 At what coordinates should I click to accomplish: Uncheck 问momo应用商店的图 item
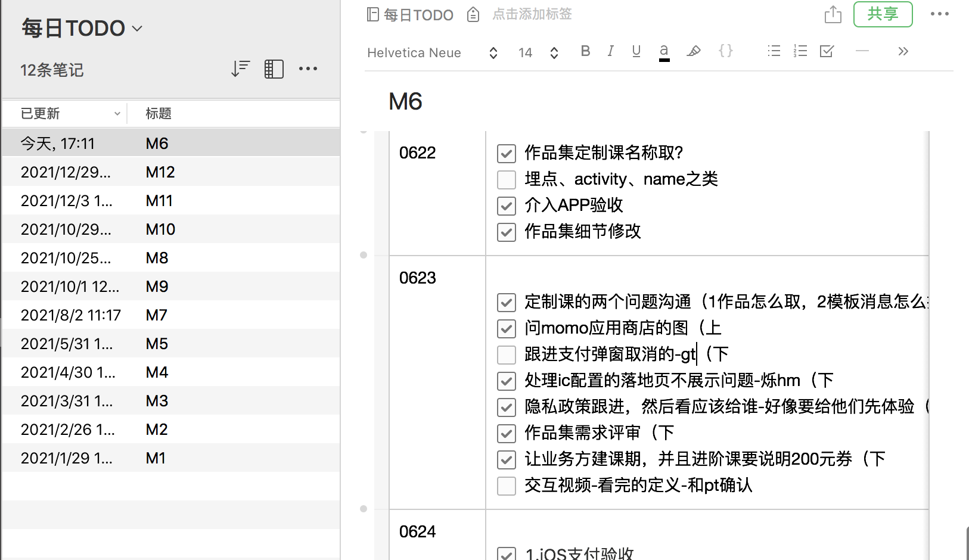point(507,329)
